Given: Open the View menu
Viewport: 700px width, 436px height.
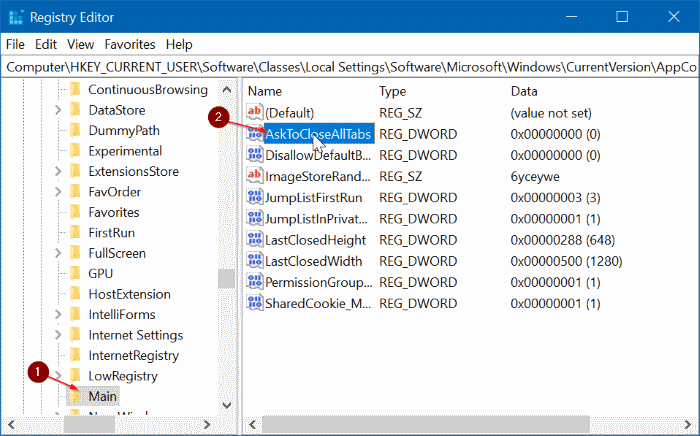Looking at the screenshot, I should click(x=80, y=44).
